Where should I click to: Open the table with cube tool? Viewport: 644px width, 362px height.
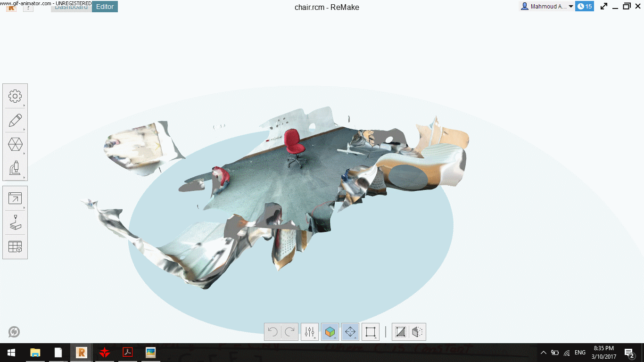(x=15, y=247)
